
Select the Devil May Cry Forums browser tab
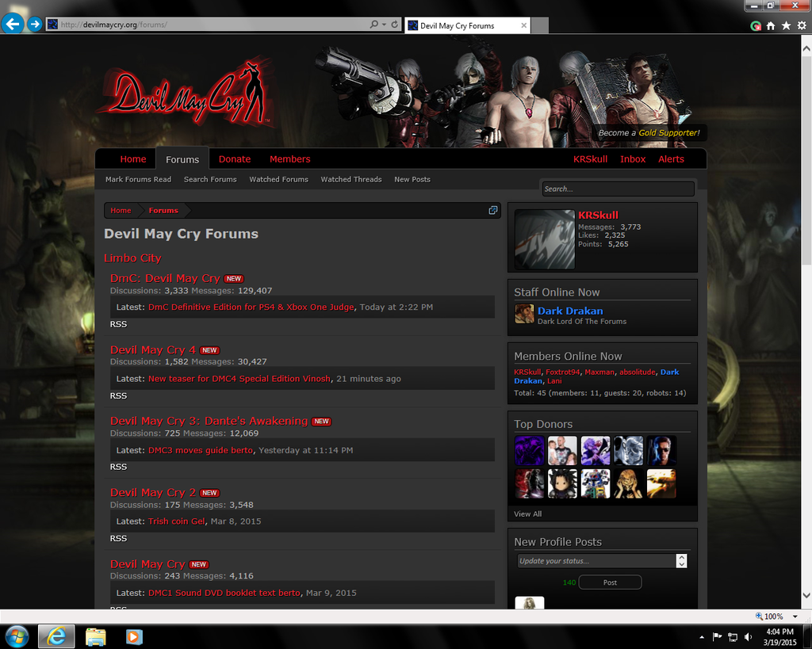[468, 25]
